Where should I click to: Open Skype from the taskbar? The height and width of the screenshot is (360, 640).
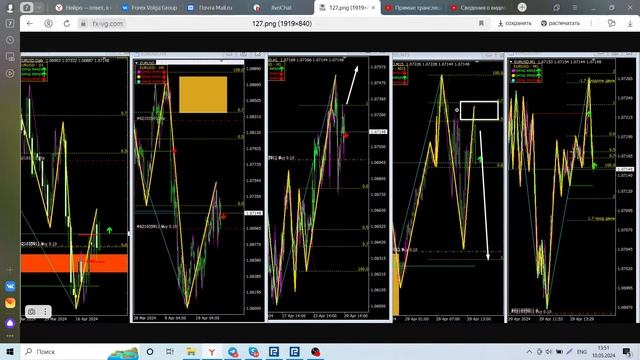(253, 352)
